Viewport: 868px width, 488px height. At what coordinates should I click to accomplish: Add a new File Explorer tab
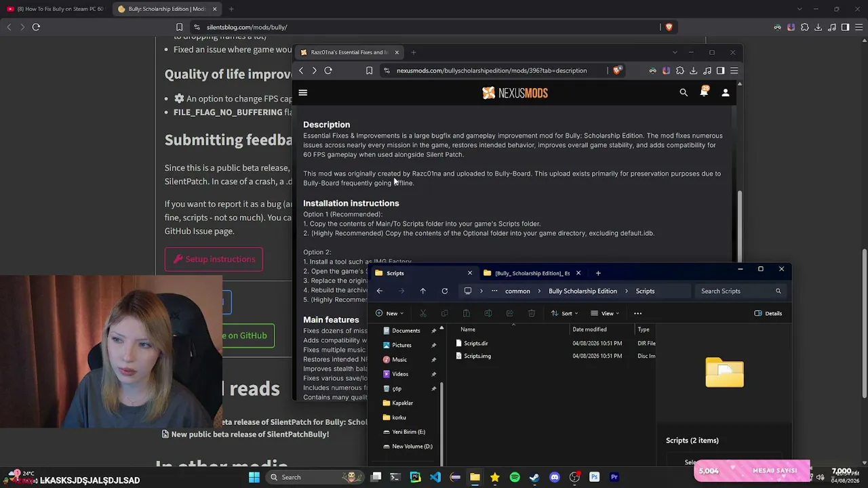(598, 273)
